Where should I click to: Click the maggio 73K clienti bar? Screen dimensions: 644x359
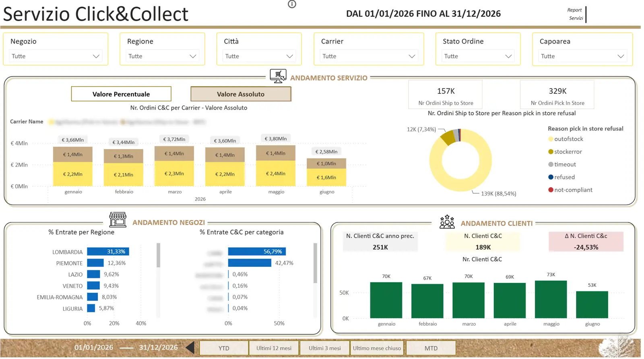click(x=551, y=299)
